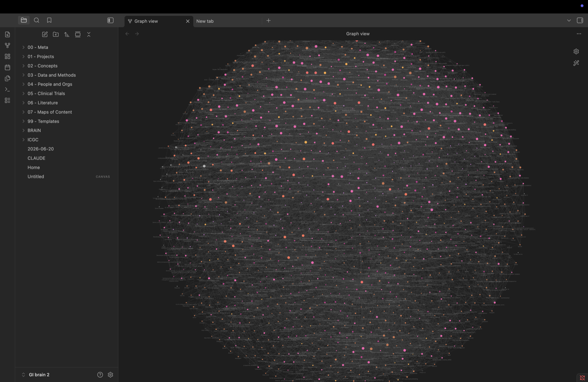The image size is (588, 382).
Task: Create new canvas ribbon icon
Action: coord(7,57)
